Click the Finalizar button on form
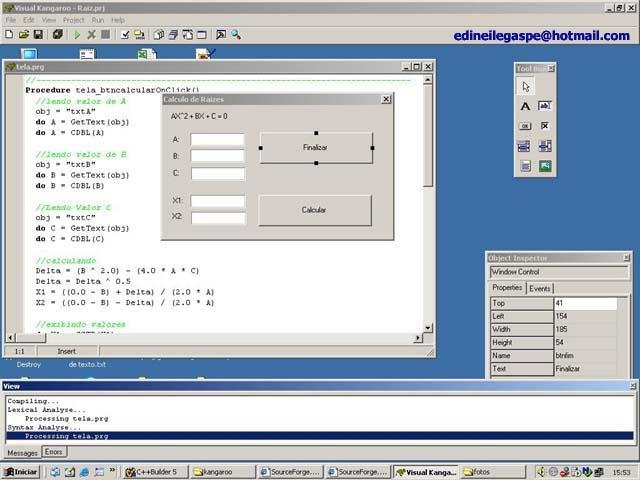This screenshot has width=640, height=480. [x=316, y=147]
